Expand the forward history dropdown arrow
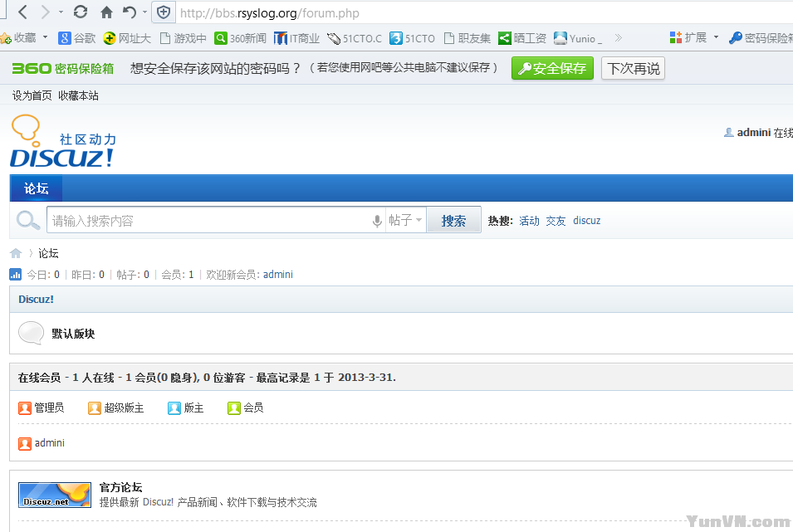Viewport: 793px width, 532px height. click(x=61, y=12)
